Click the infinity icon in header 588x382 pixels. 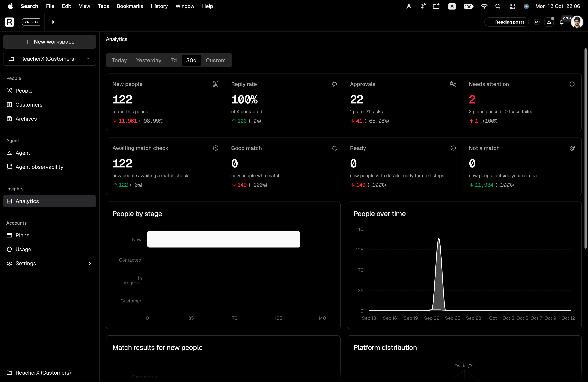(x=536, y=22)
